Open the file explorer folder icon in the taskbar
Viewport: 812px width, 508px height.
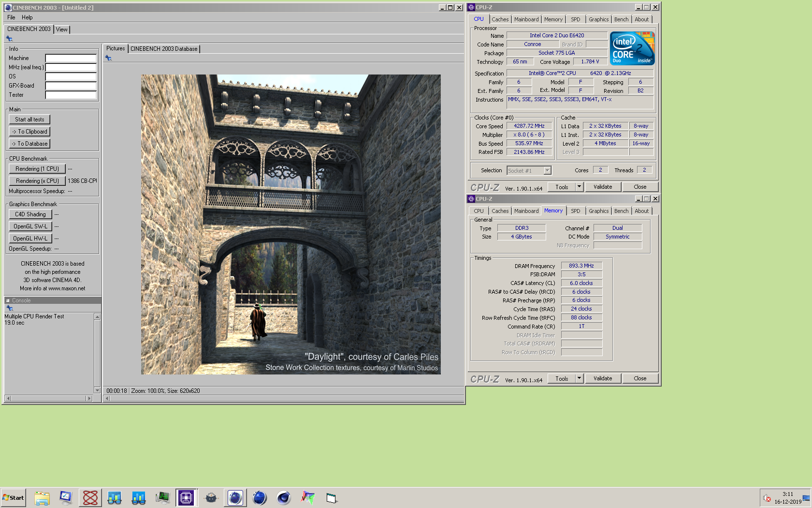point(42,497)
